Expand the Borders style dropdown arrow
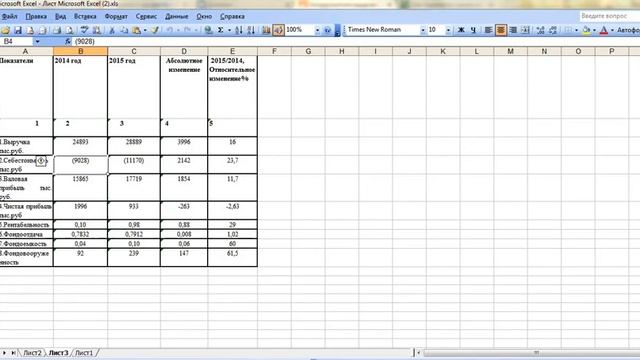 pos(576,31)
